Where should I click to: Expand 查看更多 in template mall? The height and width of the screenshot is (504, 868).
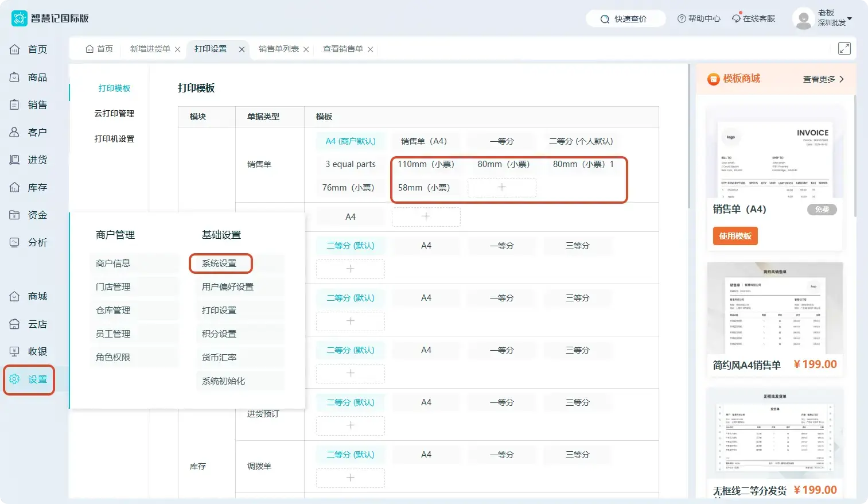click(x=823, y=79)
